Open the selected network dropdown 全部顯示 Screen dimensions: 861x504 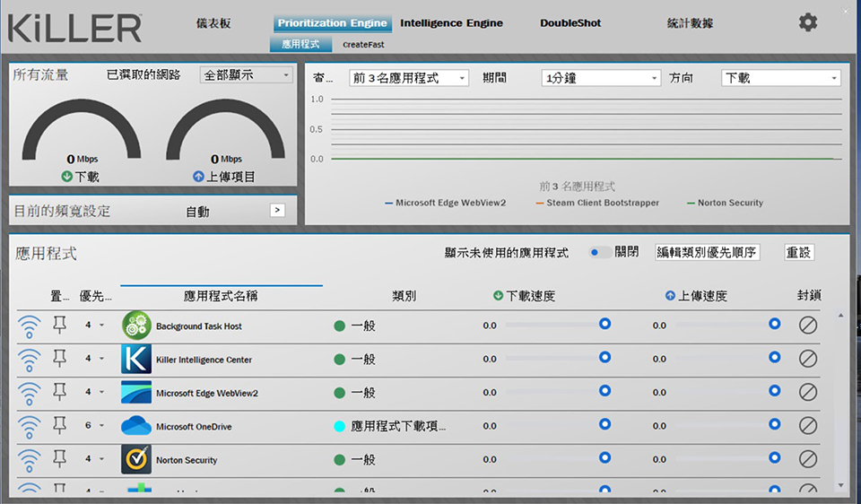[x=246, y=74]
